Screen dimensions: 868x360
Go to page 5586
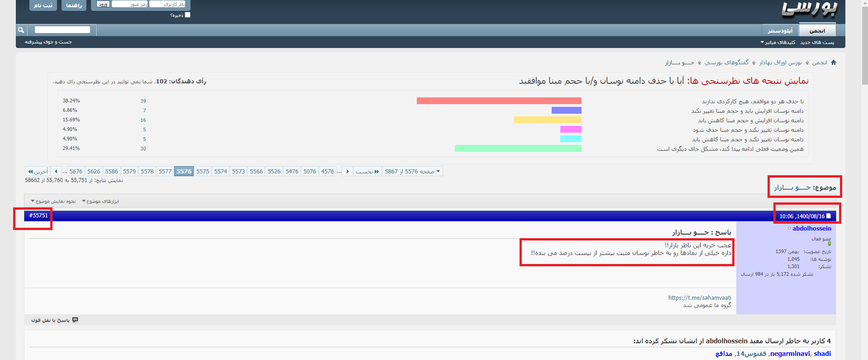[x=112, y=172]
